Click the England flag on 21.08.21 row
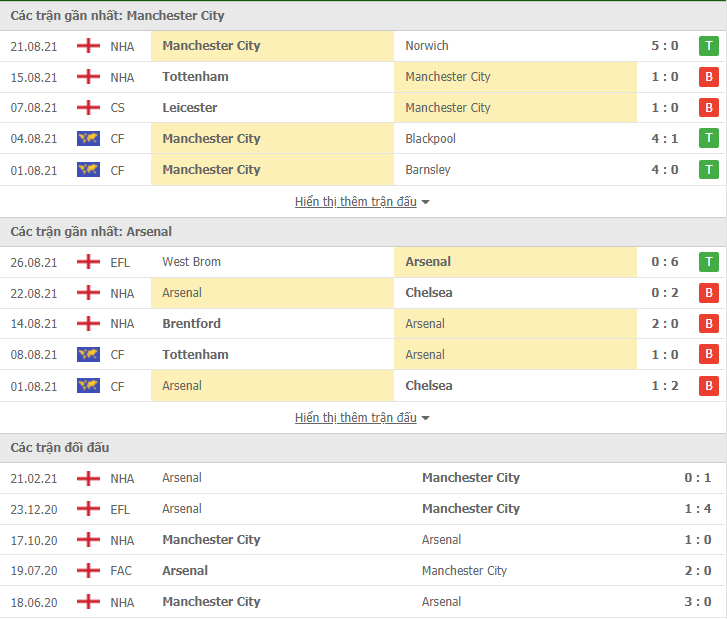 click(88, 46)
